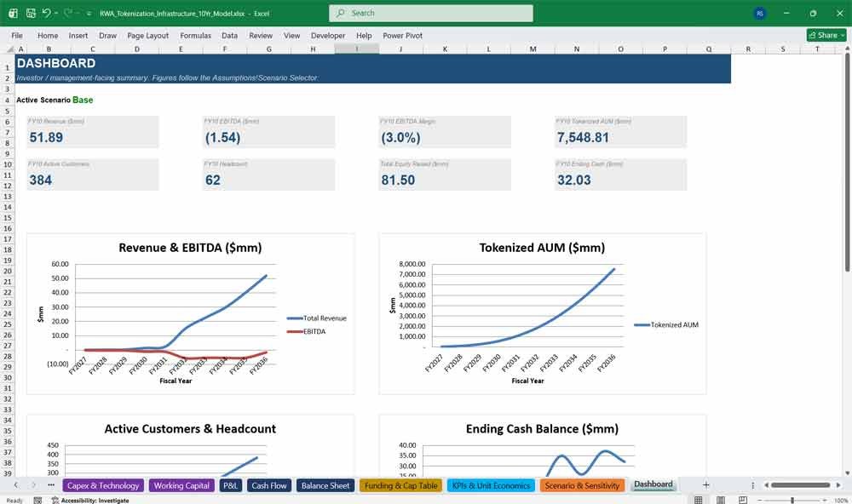Screen dimensions: 852x504
Task: Click the Undo arrow icon
Action: tap(46, 13)
